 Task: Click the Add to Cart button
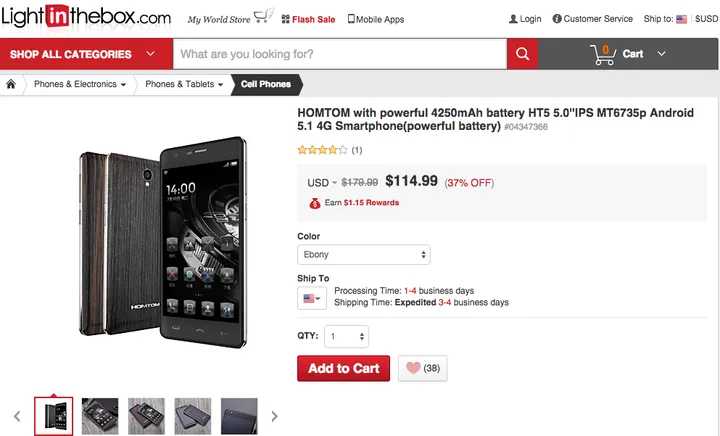(343, 368)
